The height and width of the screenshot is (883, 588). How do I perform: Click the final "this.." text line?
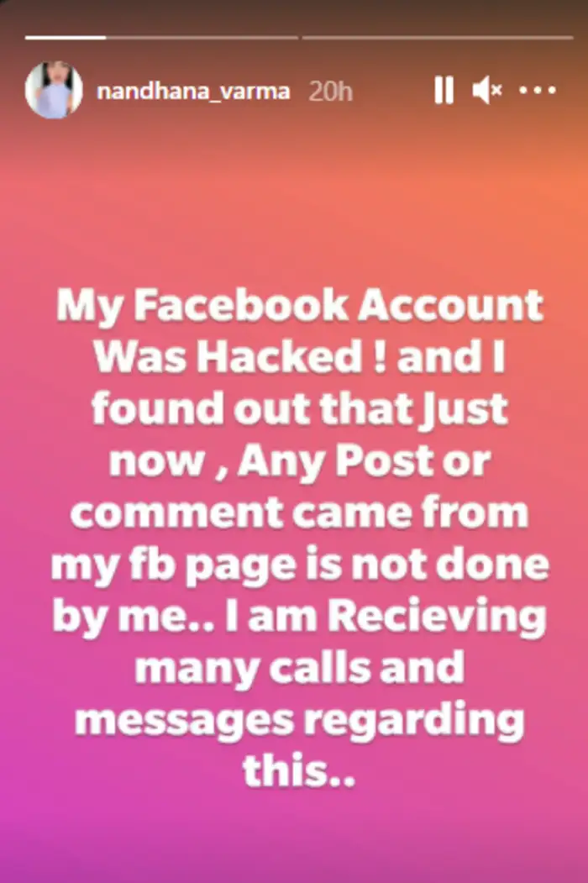[x=298, y=770]
